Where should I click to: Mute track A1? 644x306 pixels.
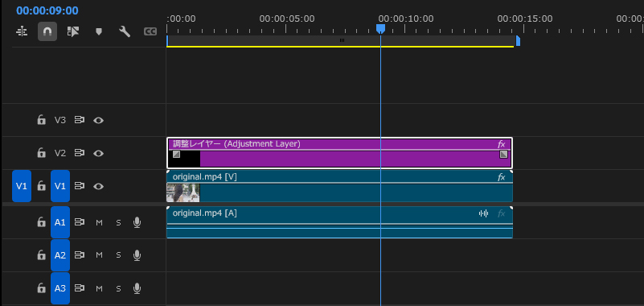99,222
